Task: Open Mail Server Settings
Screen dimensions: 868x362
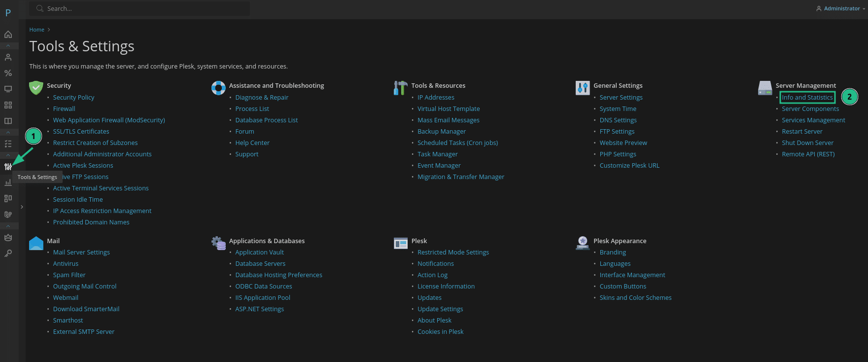Action: click(x=81, y=253)
